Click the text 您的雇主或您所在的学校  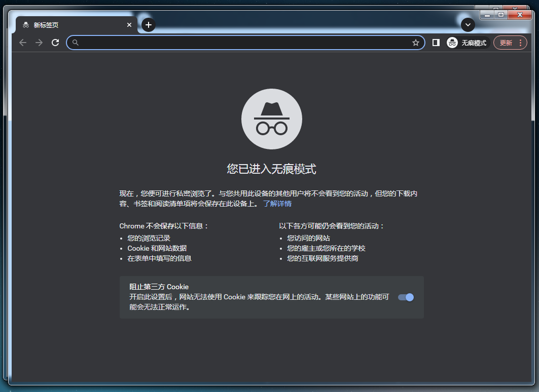[326, 248]
